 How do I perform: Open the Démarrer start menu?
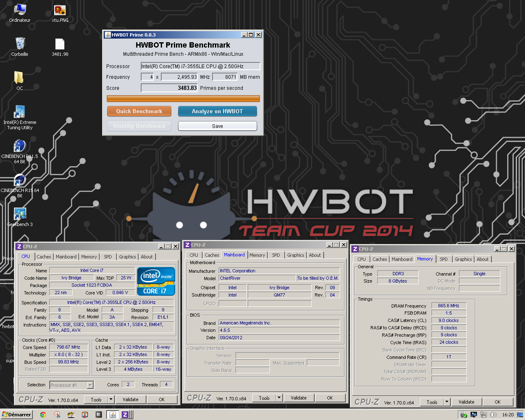pos(16,415)
